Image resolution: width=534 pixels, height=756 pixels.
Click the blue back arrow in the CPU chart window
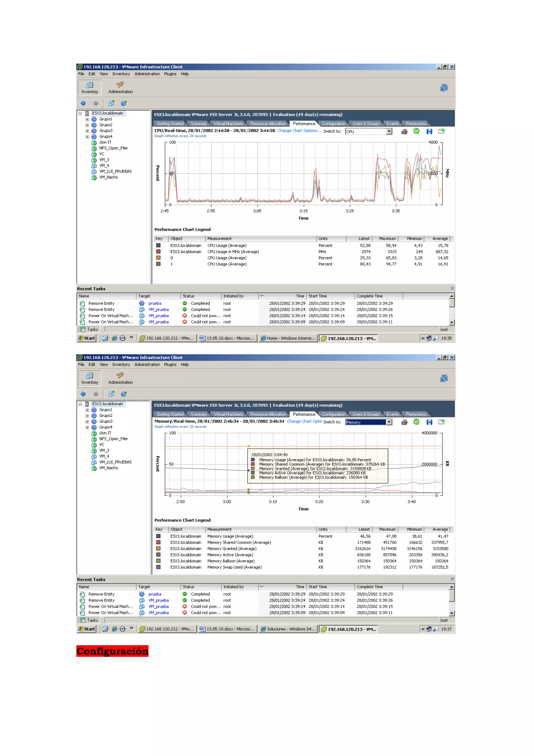coord(83,103)
